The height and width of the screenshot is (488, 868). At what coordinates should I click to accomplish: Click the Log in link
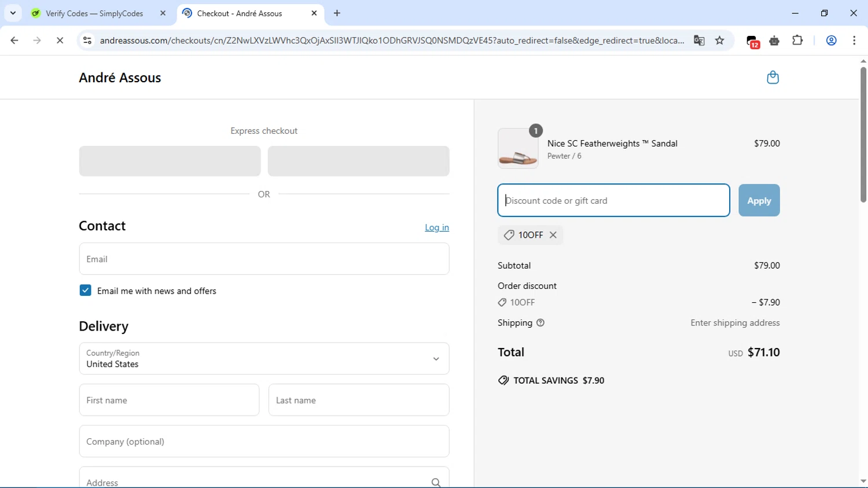[437, 228]
